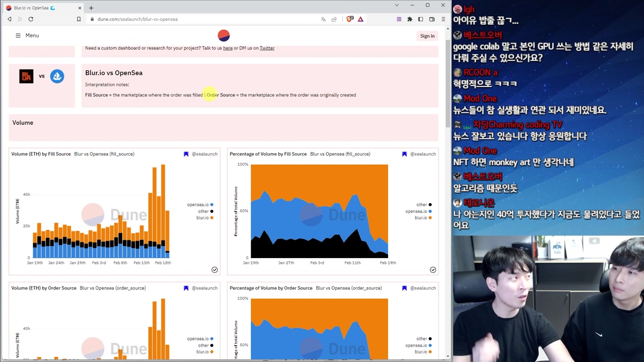Open @sealaunch on Volume by Order Source chart

click(x=205, y=288)
